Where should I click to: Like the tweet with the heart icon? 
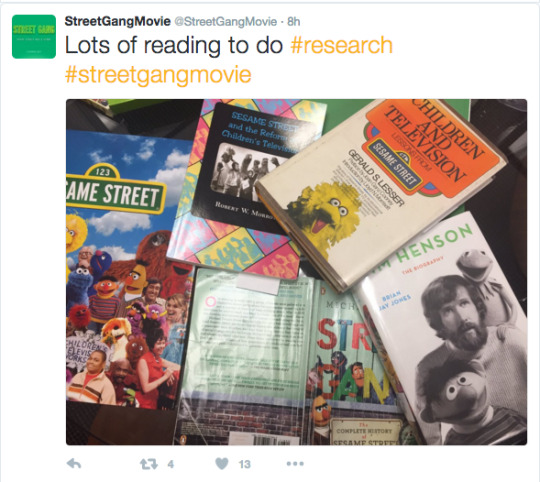tap(222, 463)
